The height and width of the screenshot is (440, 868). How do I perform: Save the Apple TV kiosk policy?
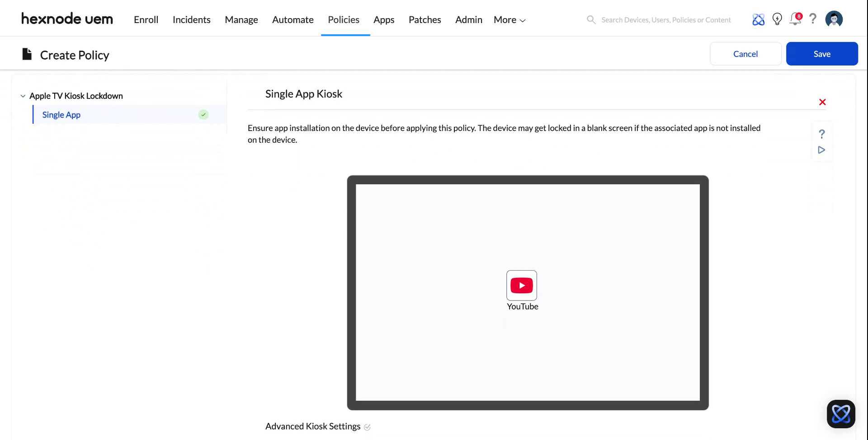[x=821, y=53]
